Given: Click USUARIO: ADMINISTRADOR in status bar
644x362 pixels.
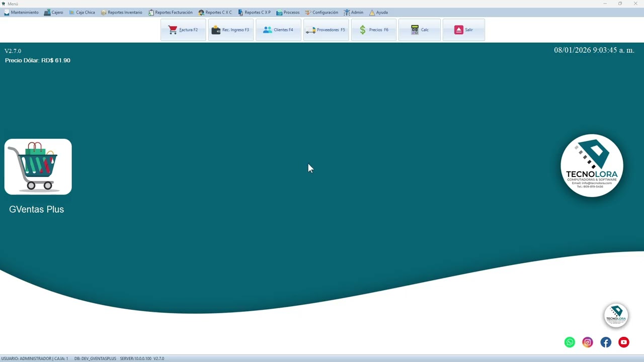Looking at the screenshot, I should point(26,358).
